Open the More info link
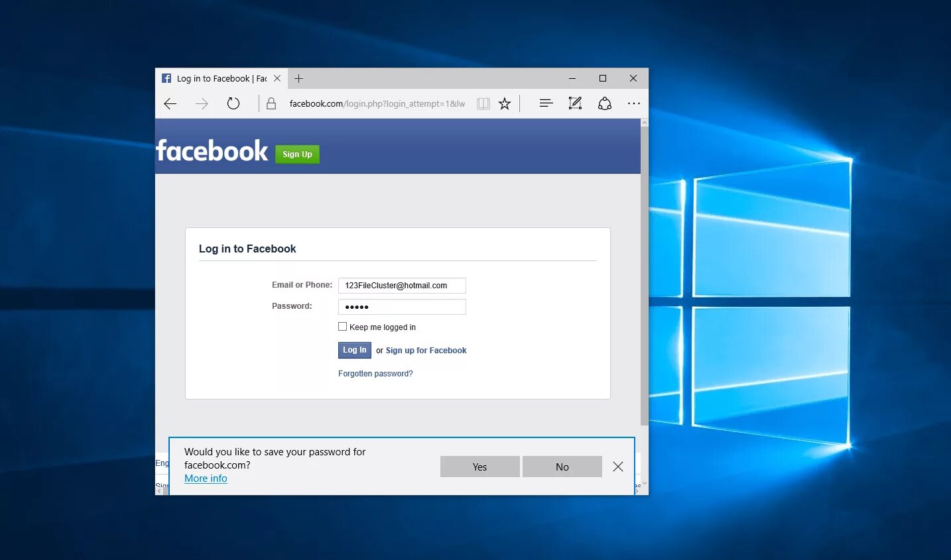 coord(206,478)
